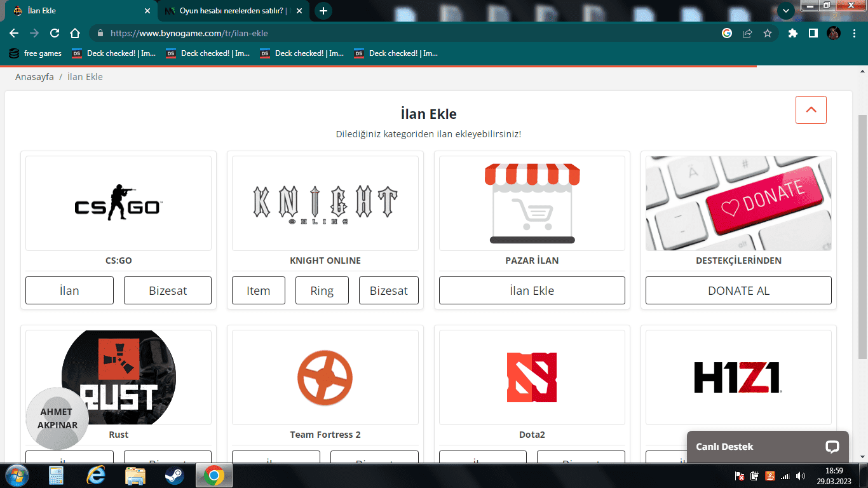
Task: Expand the Chrome tab search dropdown arrow
Action: pyautogui.click(x=786, y=11)
